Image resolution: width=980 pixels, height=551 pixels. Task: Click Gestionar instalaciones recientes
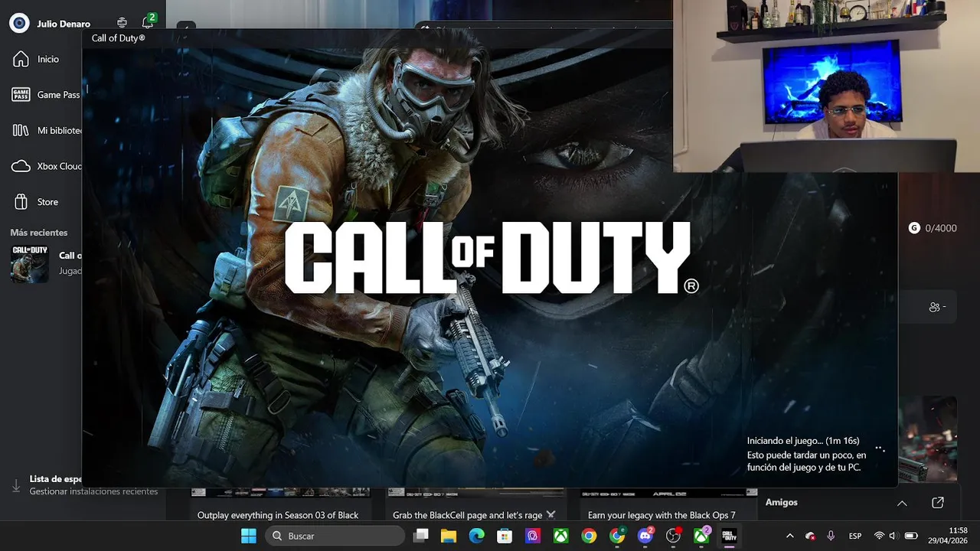click(93, 491)
